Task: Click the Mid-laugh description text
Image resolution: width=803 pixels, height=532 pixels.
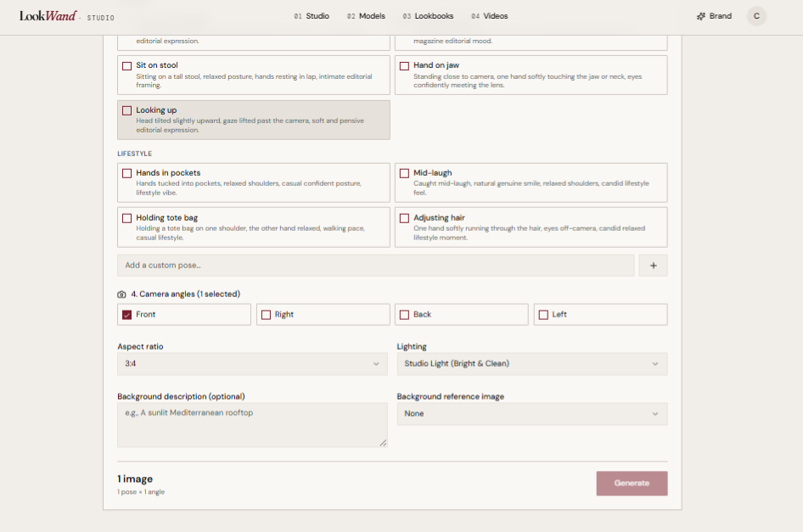Action: click(531, 188)
